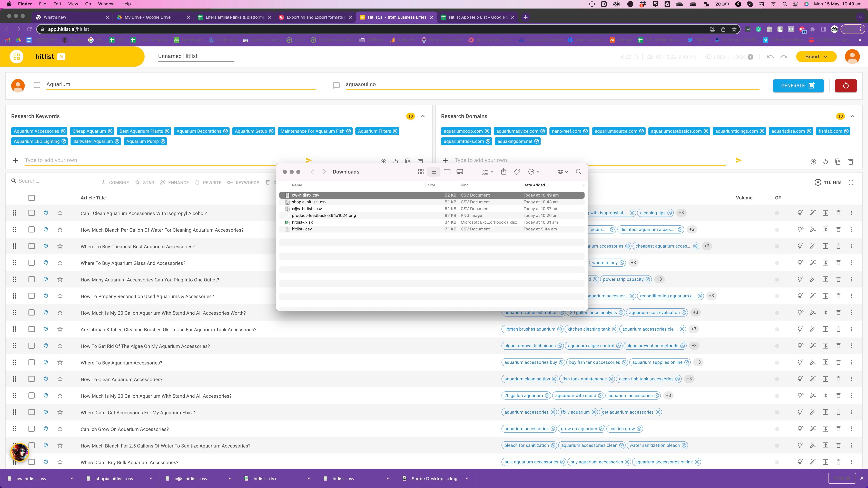Submit custom keyword with yellow send arrow
Viewport: 868px width, 488px height.
tap(309, 160)
